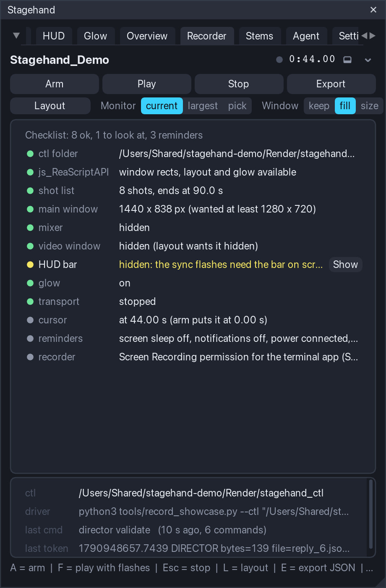Click the ctl folder path value

(237, 154)
